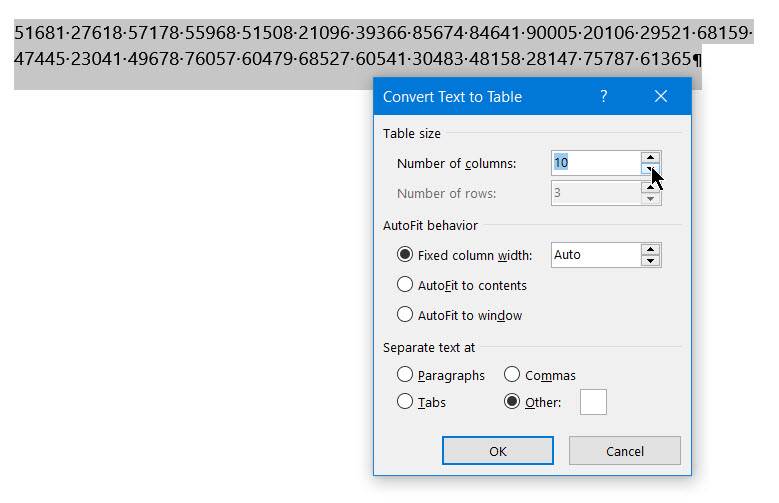Click the Number of rows field

click(596, 193)
